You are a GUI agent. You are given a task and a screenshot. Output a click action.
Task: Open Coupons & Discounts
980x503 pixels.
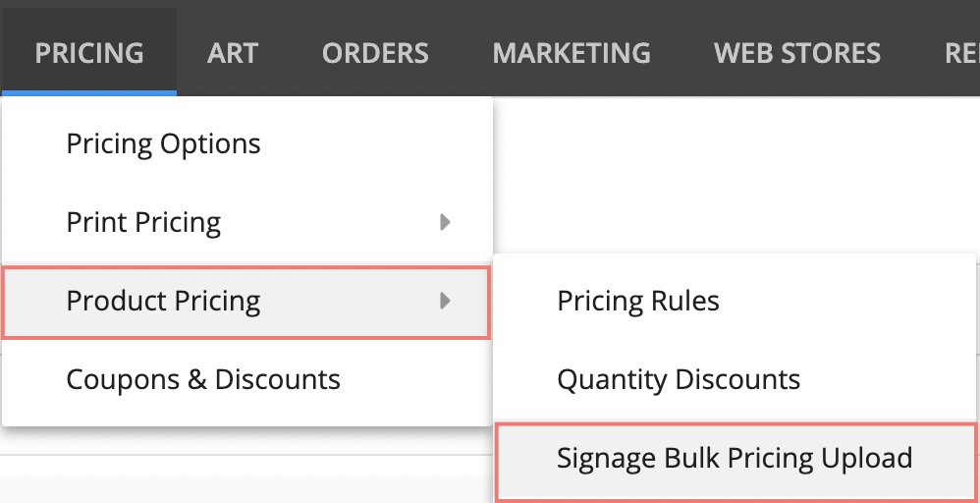(x=246, y=379)
